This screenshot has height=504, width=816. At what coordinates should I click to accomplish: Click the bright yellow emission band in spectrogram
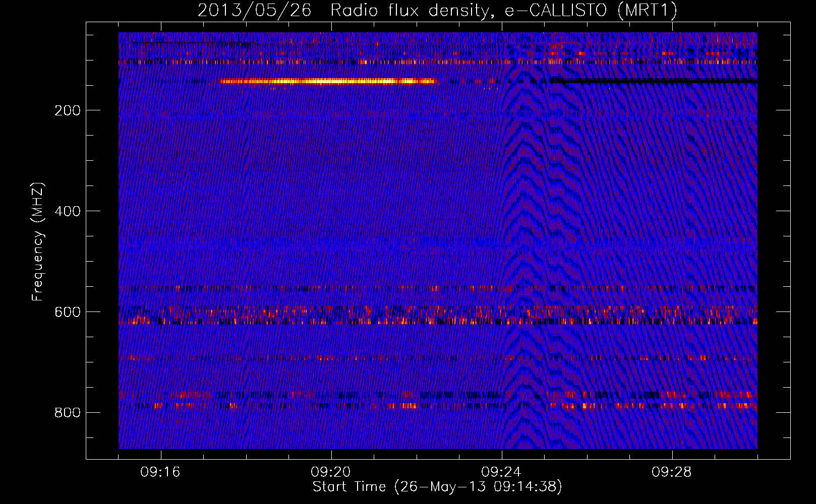click(328, 81)
